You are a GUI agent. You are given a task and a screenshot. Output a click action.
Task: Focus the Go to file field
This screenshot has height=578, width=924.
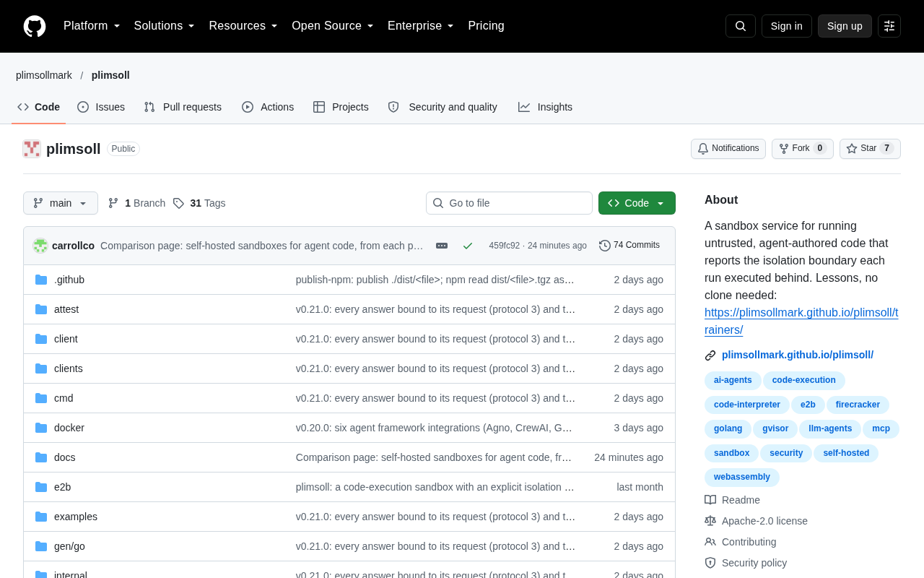509,203
